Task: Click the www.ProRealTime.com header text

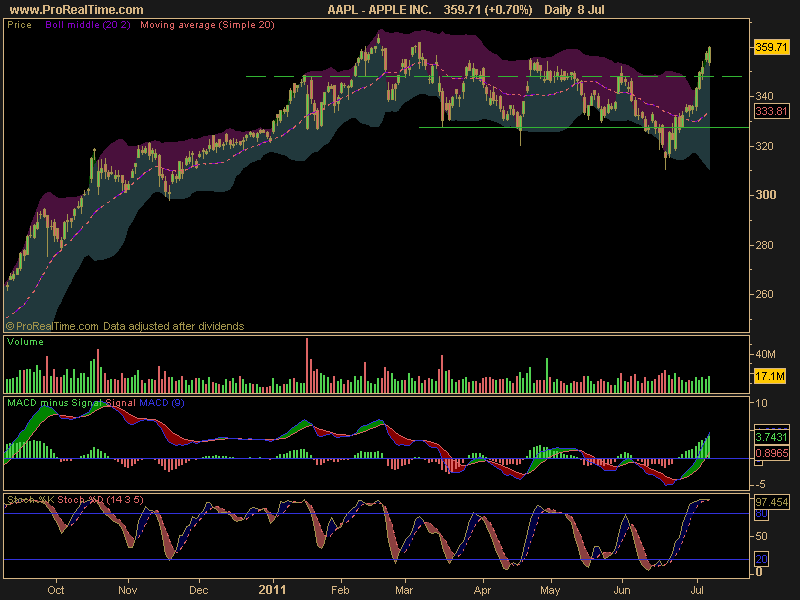Action: pos(77,10)
